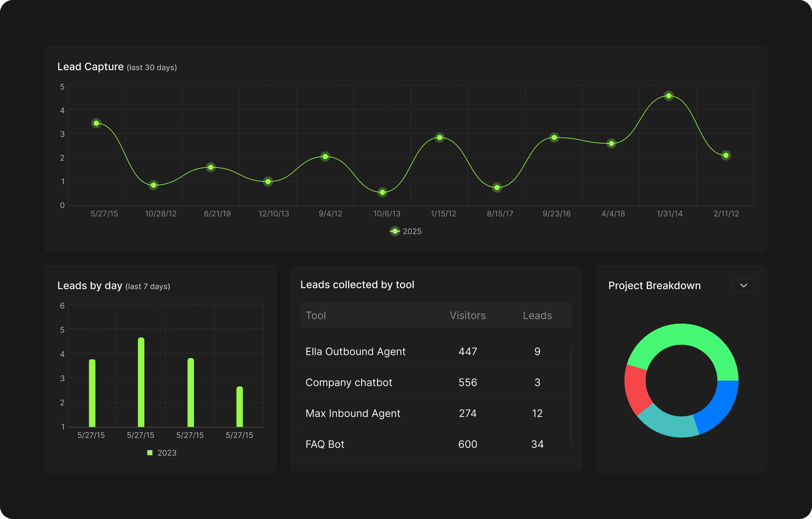Click the data point above 8/15/17
The width and height of the screenshot is (812, 519).
(497, 187)
